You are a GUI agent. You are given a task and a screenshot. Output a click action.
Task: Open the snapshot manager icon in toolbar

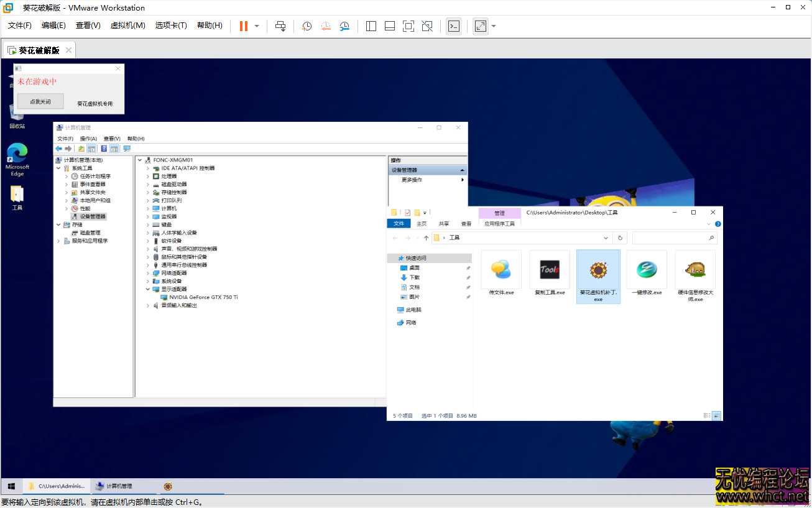(344, 26)
